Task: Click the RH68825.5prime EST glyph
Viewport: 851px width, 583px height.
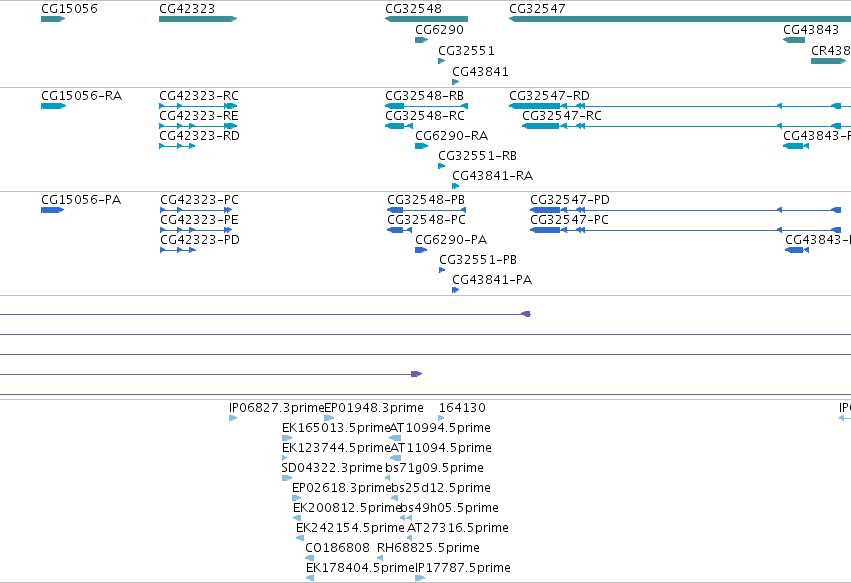Action: [x=380, y=558]
